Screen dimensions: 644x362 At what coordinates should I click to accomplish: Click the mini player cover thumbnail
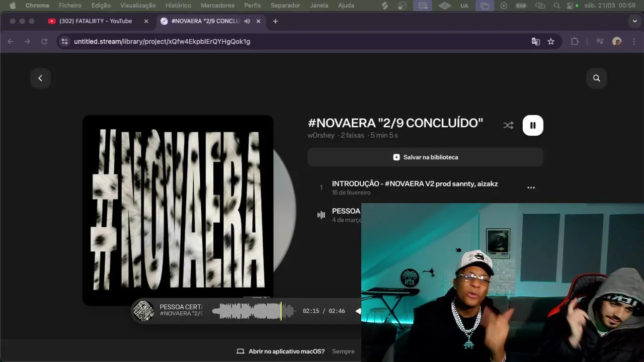(x=144, y=311)
